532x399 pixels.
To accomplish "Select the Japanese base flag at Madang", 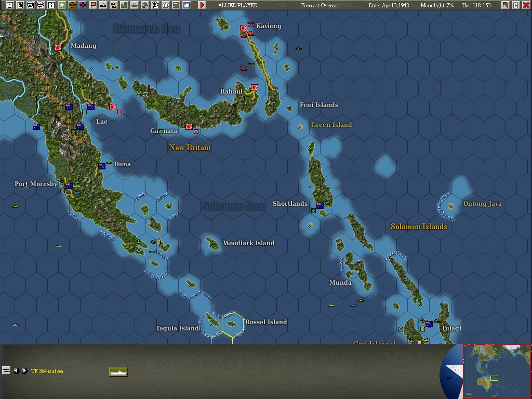I will (58, 48).
